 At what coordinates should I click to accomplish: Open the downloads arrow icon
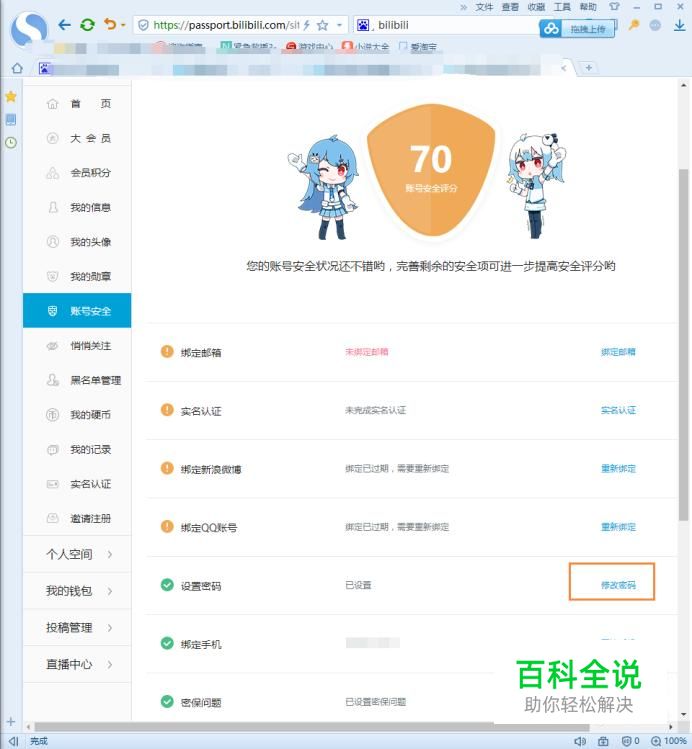point(679,25)
